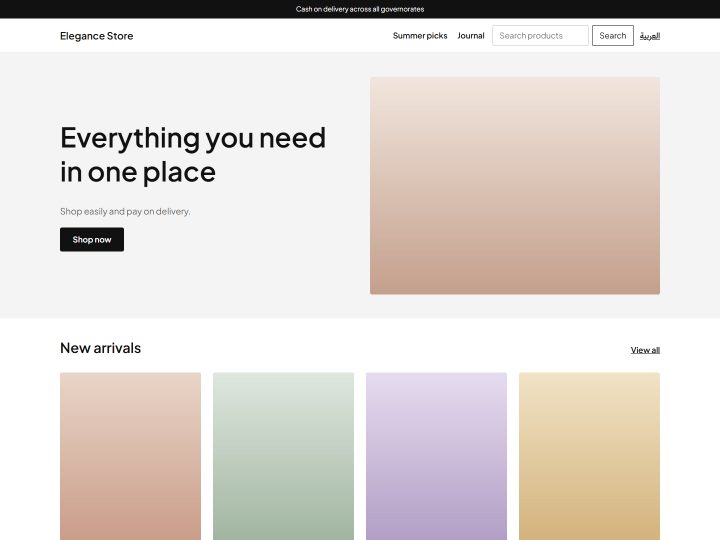Screen dimensions: 720x540
Task: Click the Shop easily and pay text
Action: pos(125,211)
